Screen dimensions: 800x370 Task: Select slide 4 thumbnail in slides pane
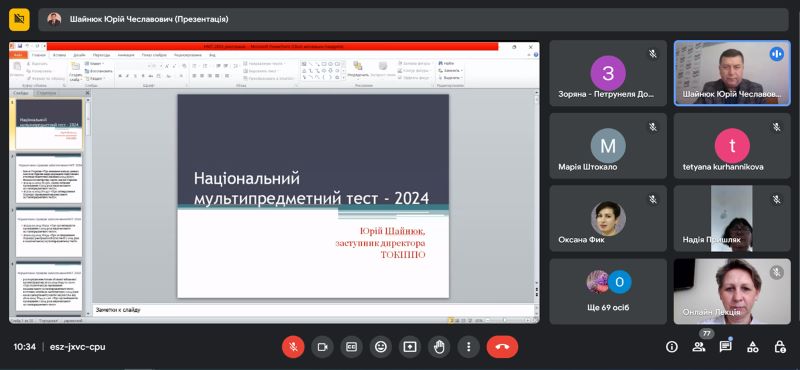click(x=48, y=287)
